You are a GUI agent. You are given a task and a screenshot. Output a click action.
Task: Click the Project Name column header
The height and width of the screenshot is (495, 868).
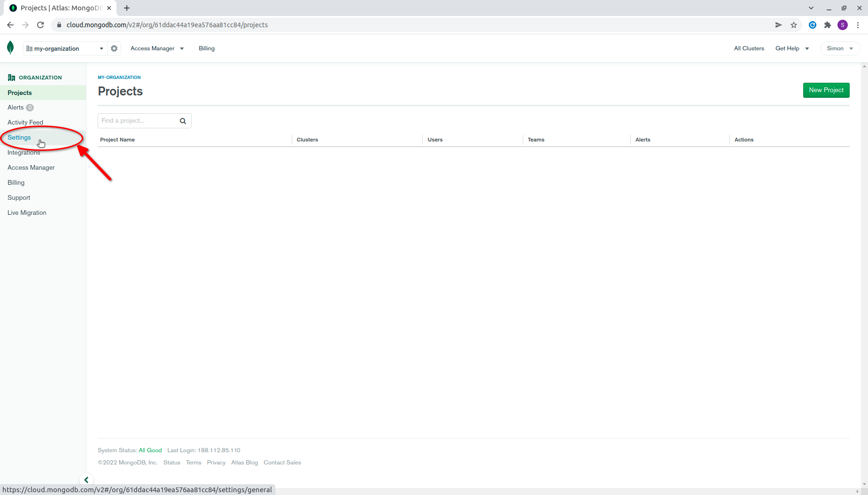pyautogui.click(x=117, y=140)
